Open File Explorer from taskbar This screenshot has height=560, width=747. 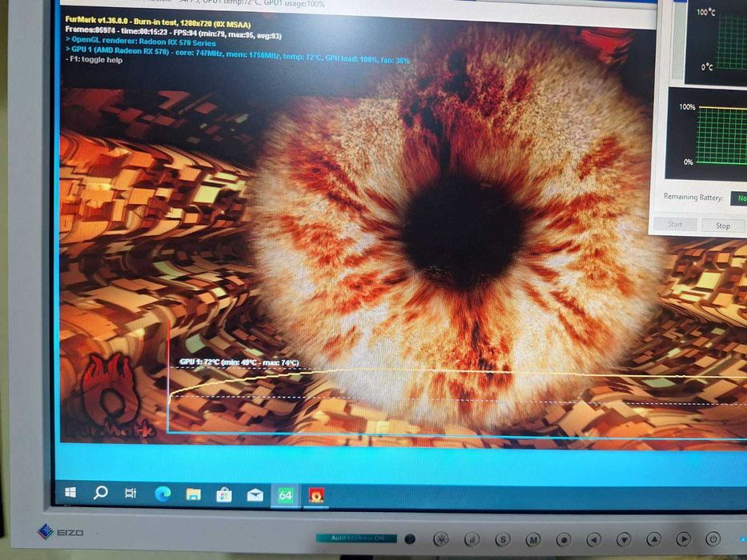(193, 494)
